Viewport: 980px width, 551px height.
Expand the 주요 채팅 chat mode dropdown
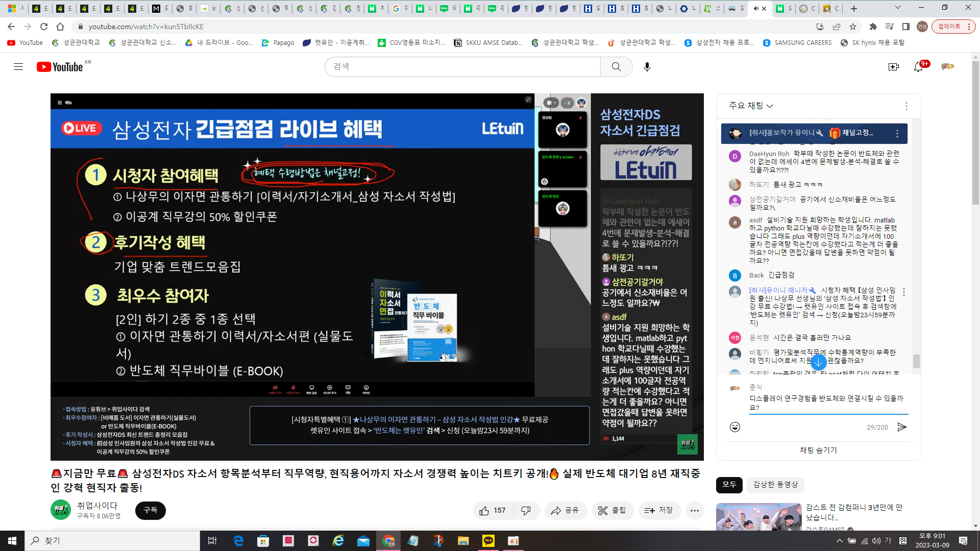[x=751, y=106]
